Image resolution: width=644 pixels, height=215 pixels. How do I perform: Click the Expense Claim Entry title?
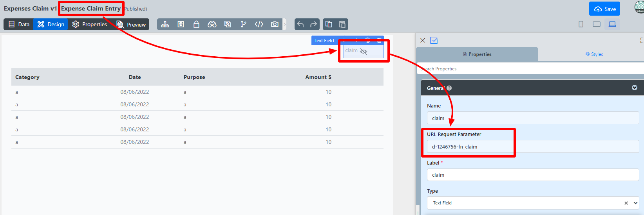click(91, 8)
